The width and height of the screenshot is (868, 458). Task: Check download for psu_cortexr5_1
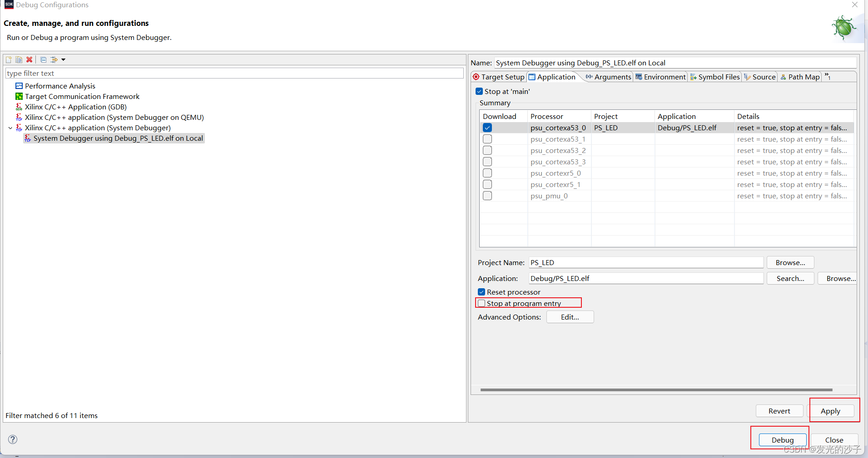click(487, 184)
